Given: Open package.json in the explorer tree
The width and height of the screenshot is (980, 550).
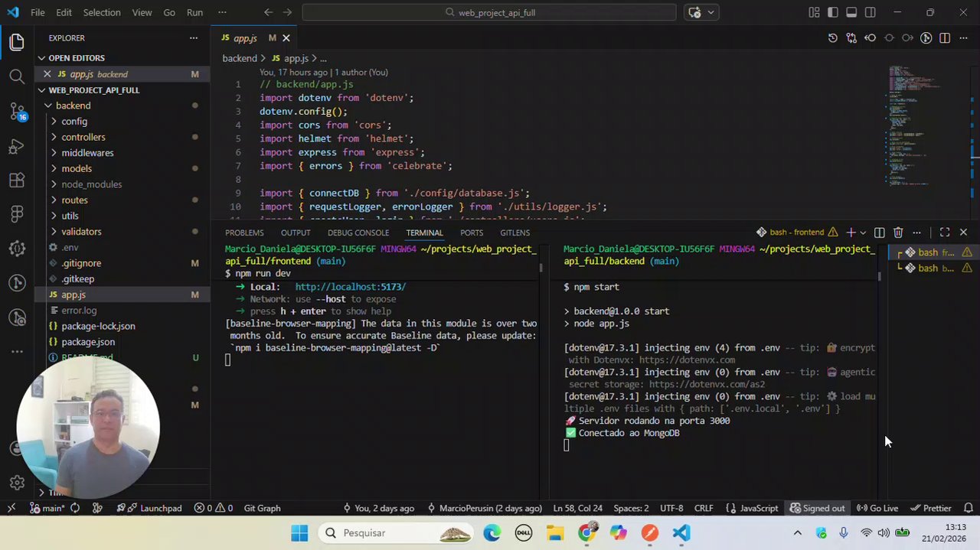Looking at the screenshot, I should coord(88,342).
